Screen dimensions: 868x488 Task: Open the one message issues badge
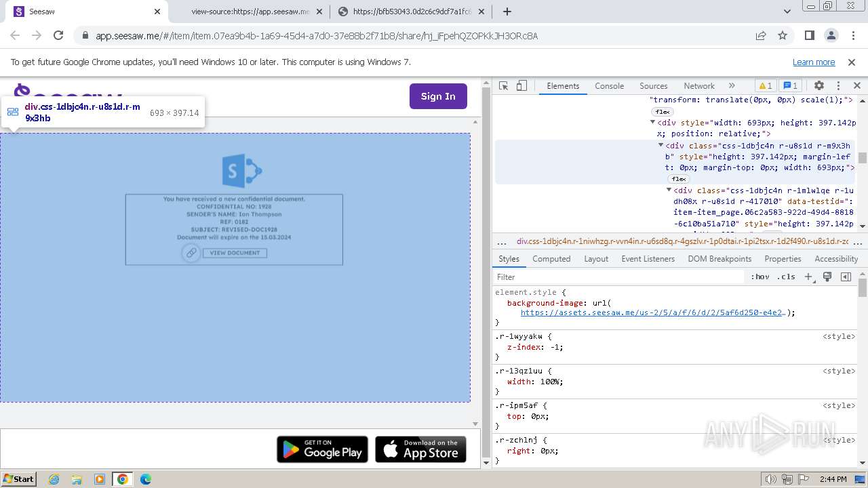(790, 86)
